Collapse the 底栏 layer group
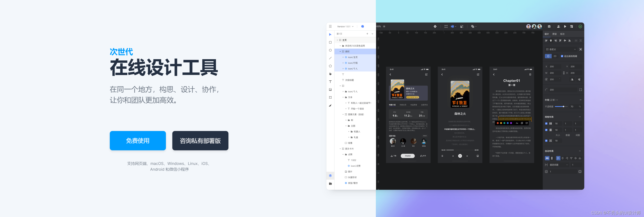The width and height of the screenshot is (644, 217). click(x=340, y=52)
